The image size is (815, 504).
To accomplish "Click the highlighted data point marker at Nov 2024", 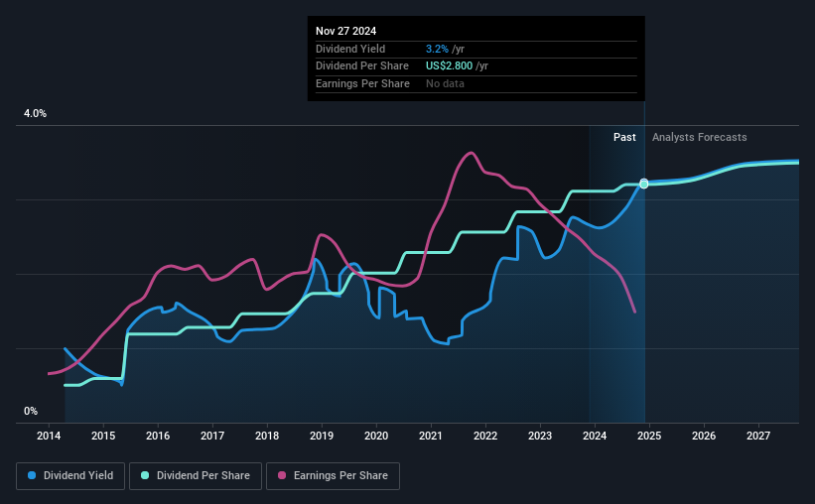I will [x=644, y=184].
